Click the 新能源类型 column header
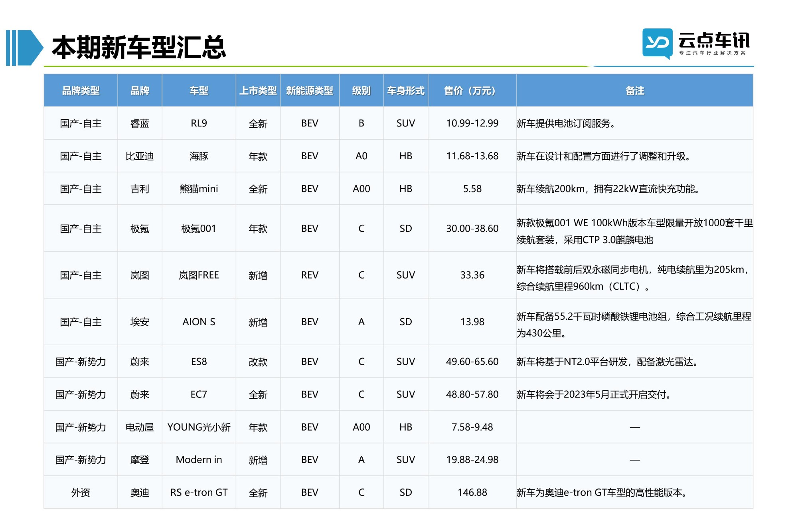Image resolution: width=798 pixels, height=532 pixels. click(310, 91)
